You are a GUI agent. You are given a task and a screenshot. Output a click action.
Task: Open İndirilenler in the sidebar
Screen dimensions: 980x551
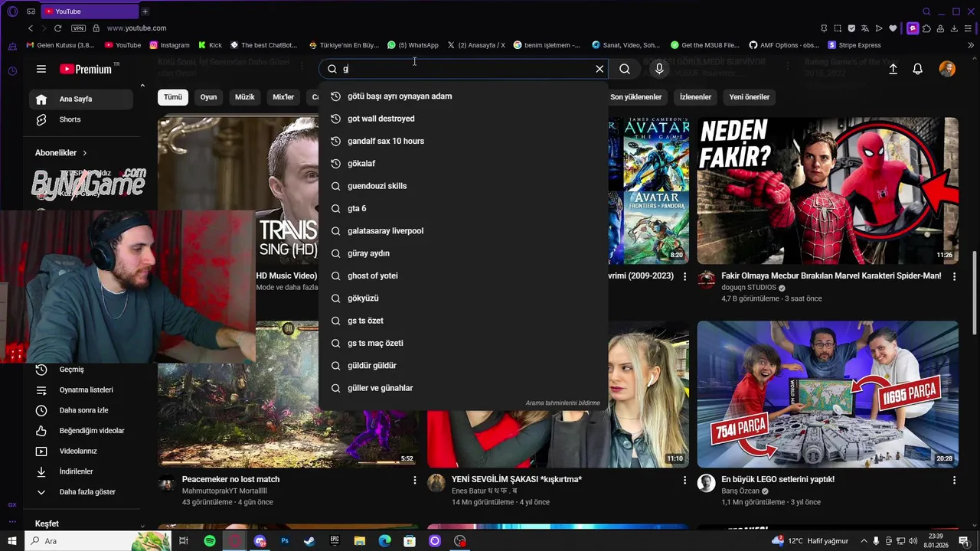(x=81, y=471)
